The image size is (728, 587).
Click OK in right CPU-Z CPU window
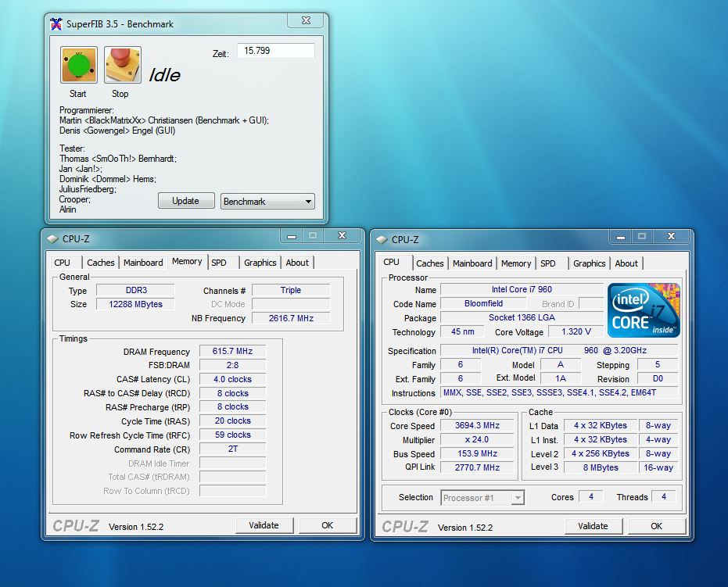[657, 526]
